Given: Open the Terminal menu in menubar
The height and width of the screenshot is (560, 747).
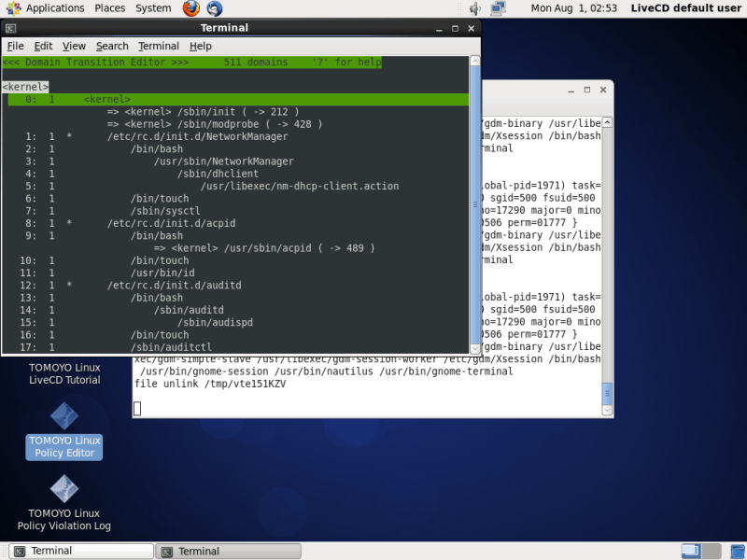Looking at the screenshot, I should [159, 46].
